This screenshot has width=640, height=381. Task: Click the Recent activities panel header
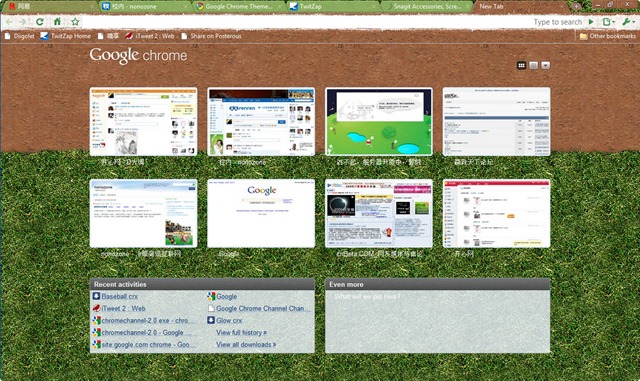pos(202,284)
